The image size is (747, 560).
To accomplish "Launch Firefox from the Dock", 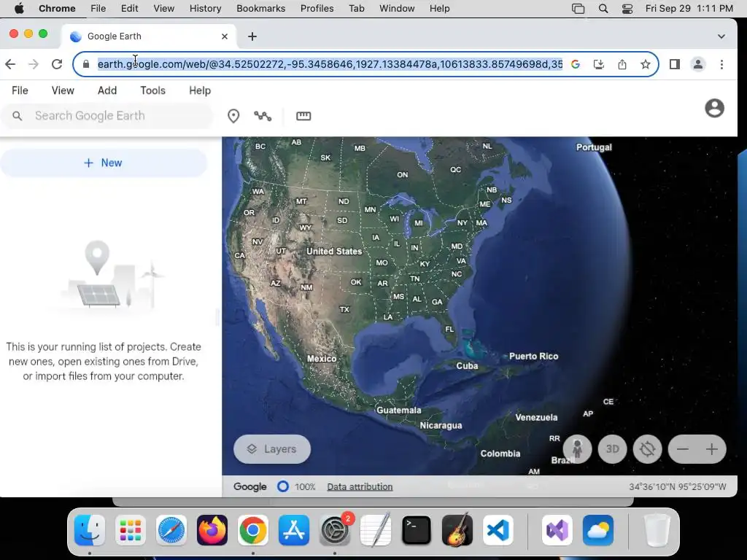I will [x=212, y=530].
